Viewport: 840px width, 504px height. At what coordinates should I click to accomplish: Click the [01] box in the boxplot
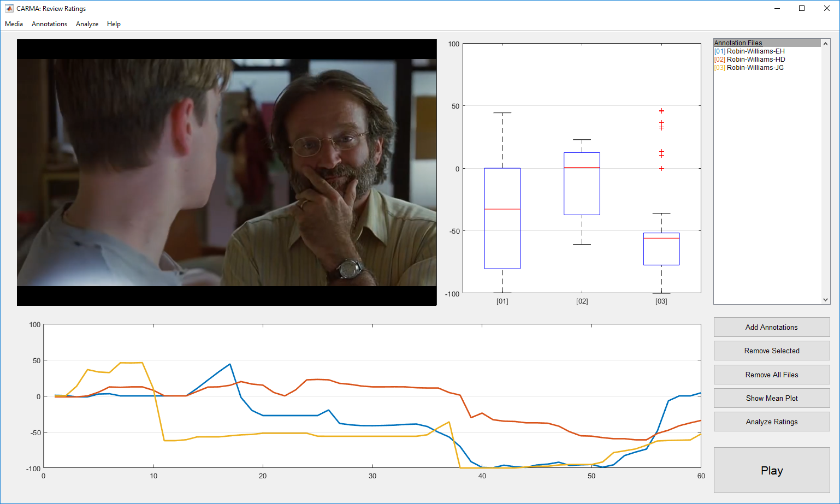click(502, 218)
